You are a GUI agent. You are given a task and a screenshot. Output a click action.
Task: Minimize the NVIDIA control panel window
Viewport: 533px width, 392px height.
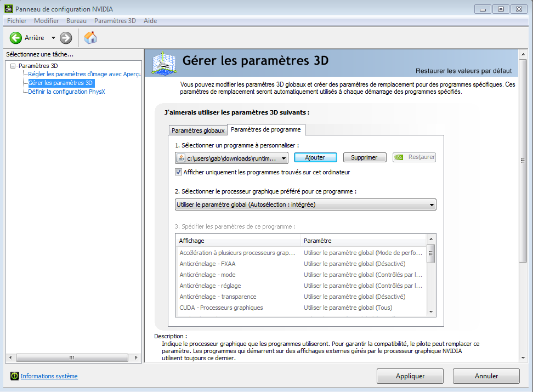tap(483, 9)
